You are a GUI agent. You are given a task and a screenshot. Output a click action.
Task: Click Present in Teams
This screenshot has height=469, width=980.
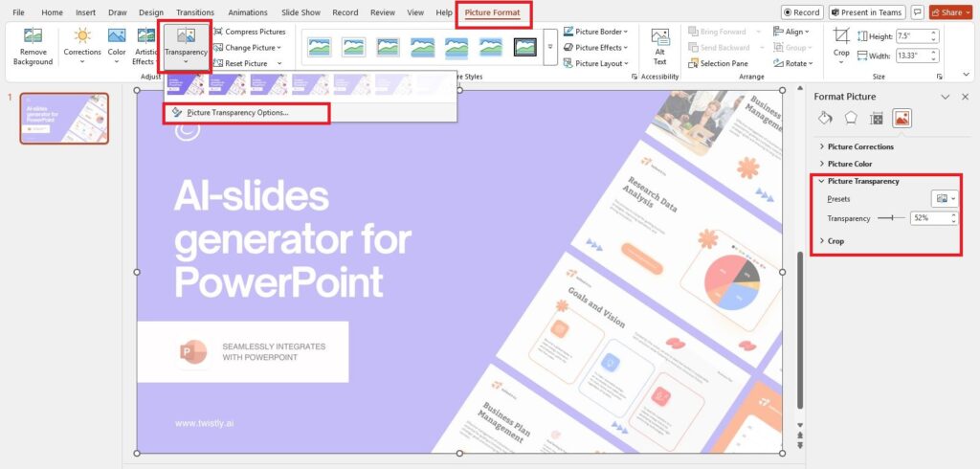tap(866, 12)
